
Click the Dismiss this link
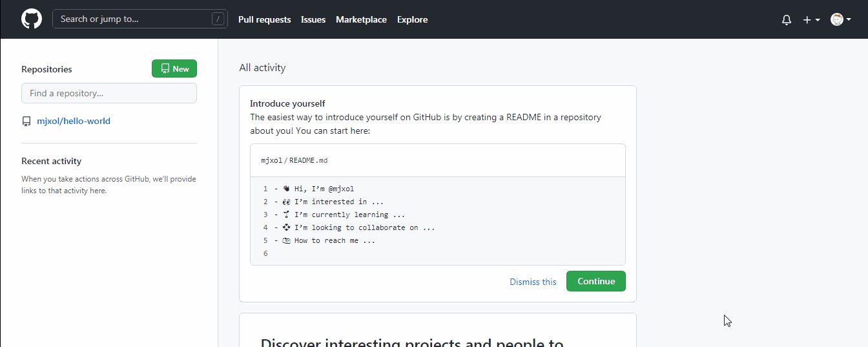coord(533,282)
